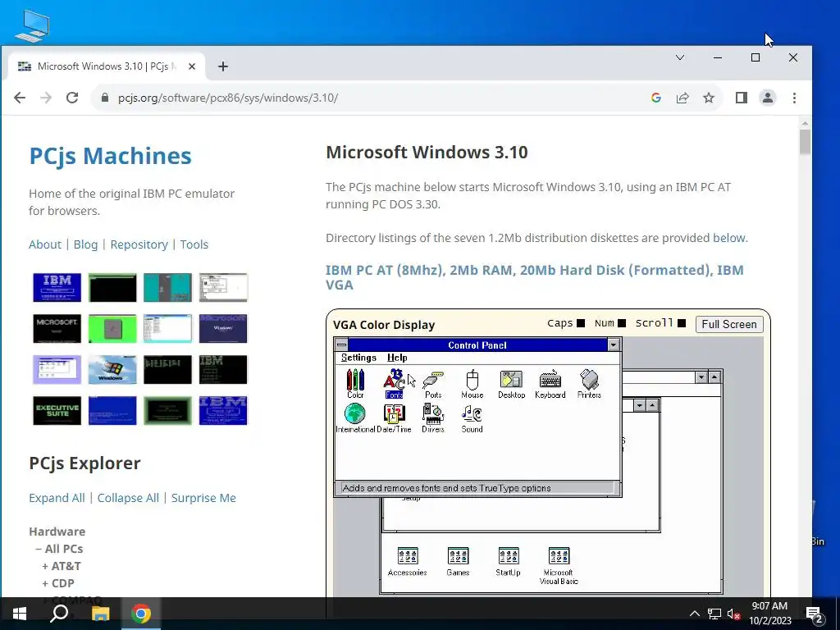The height and width of the screenshot is (630, 840).
Task: Open the Desktop settings icon
Action: pyautogui.click(x=511, y=384)
